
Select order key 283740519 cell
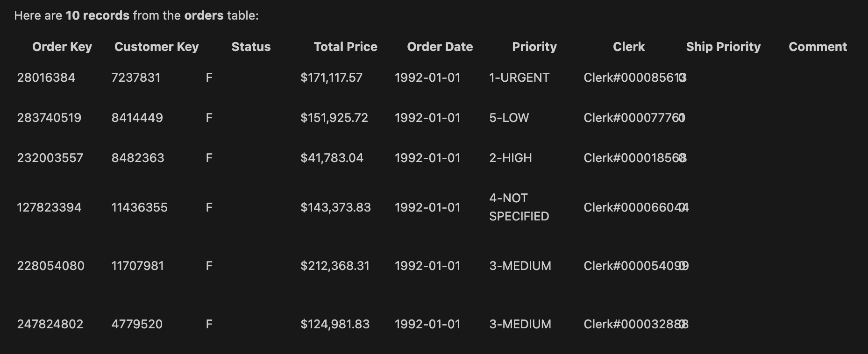49,118
